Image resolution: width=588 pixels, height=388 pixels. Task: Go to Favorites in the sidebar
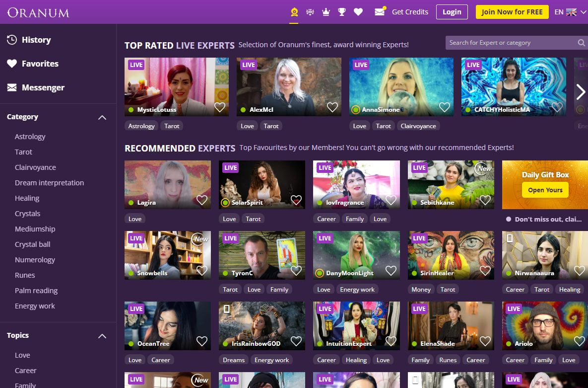[33, 64]
